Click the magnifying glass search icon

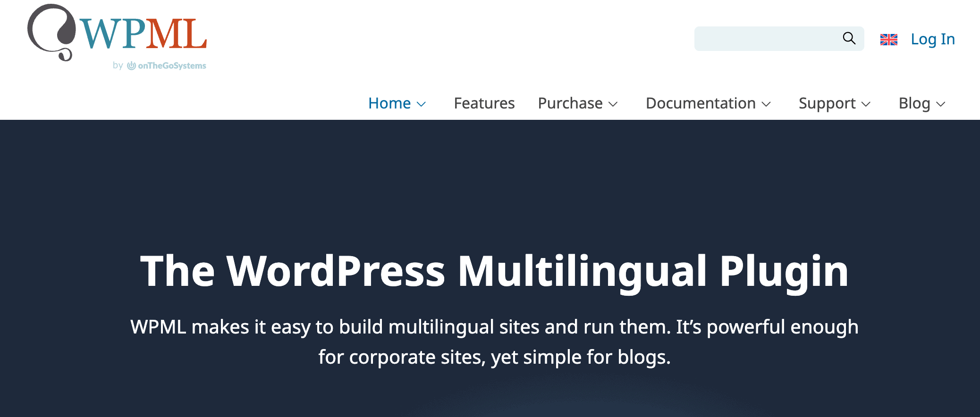(849, 38)
